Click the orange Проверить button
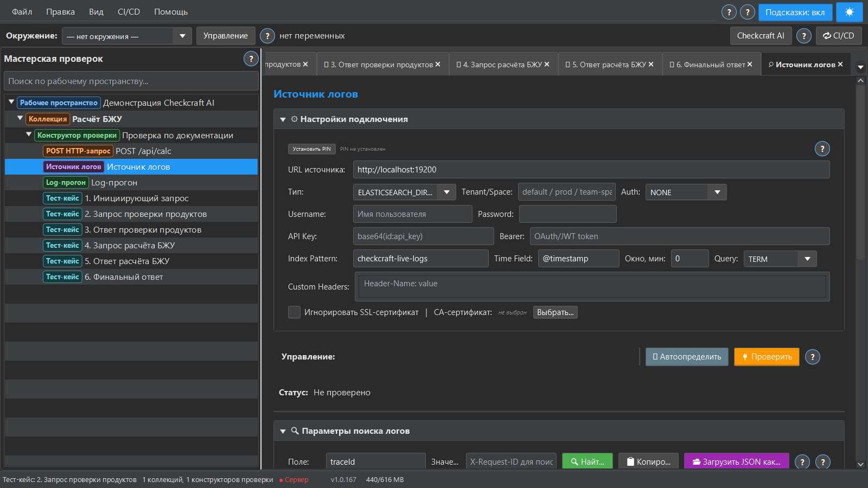The image size is (868, 488). (767, 357)
